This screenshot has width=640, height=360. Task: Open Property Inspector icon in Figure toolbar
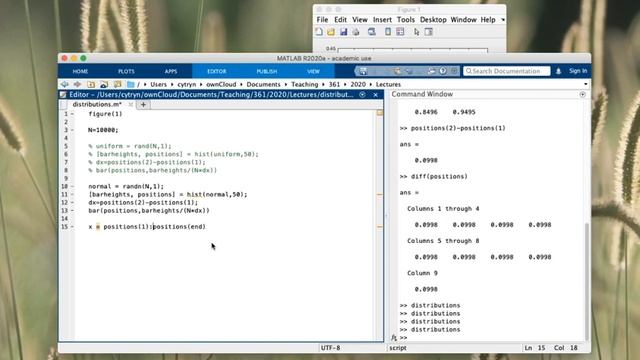pyautogui.click(x=429, y=32)
